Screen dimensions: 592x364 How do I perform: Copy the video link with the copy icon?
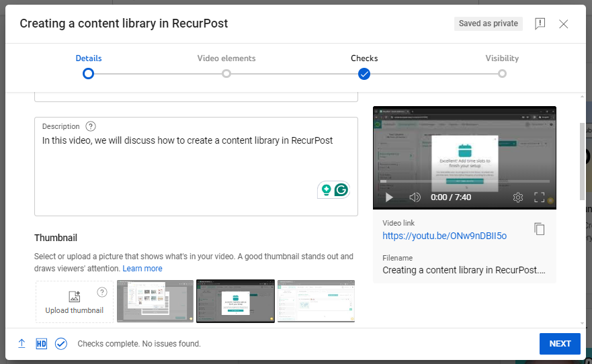pos(540,229)
